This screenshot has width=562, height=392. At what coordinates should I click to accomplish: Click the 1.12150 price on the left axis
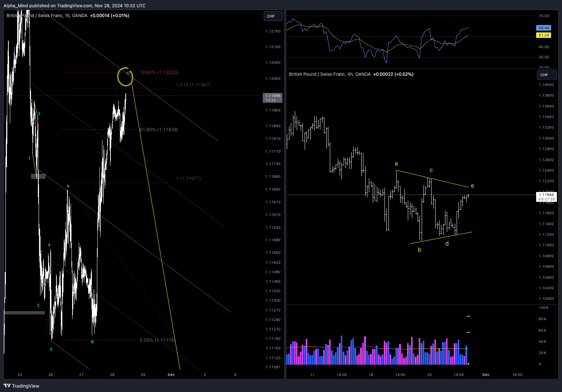click(x=273, y=31)
